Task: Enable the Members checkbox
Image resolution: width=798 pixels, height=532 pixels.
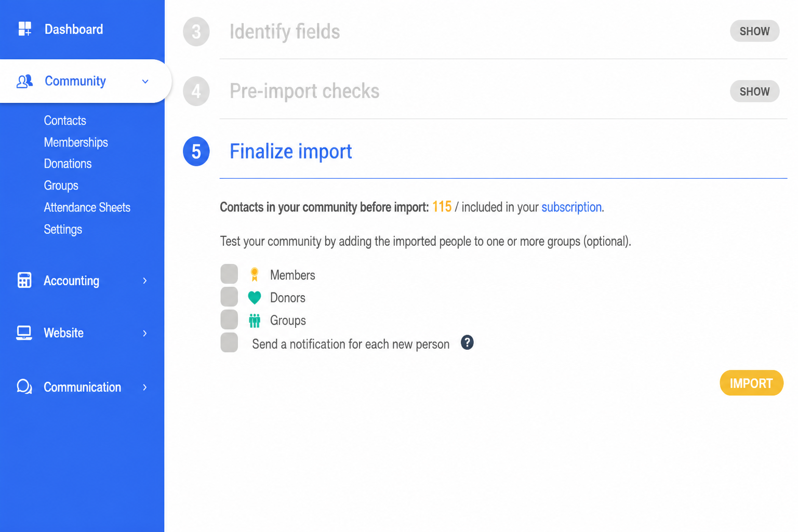Action: 229,274
